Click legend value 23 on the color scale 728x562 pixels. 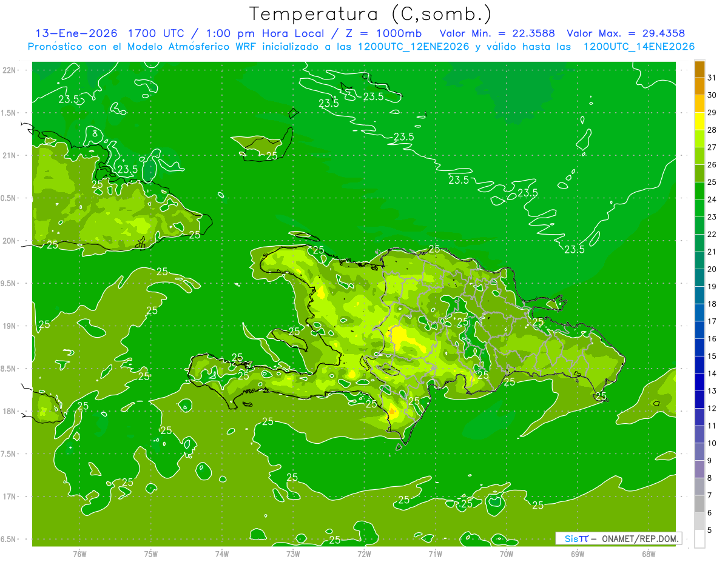point(712,216)
